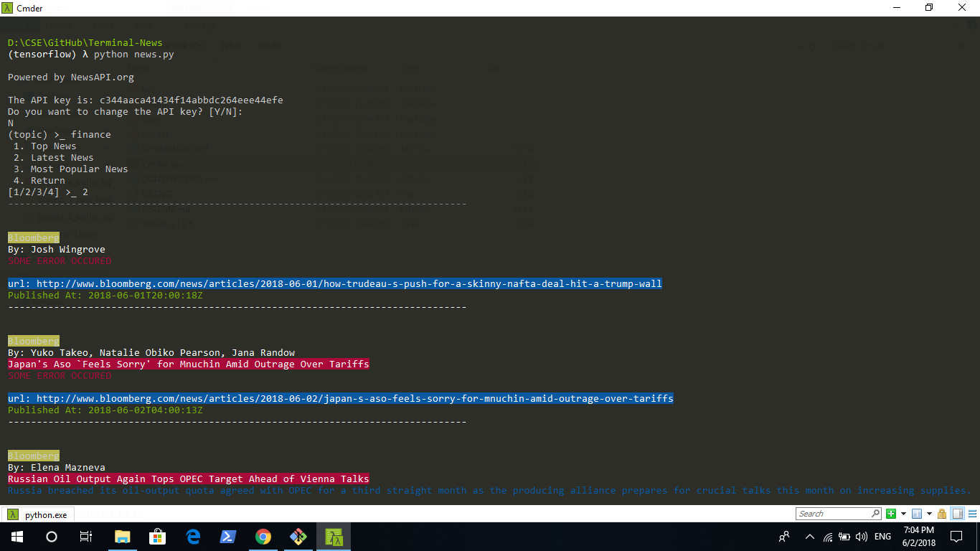Open Microsoft Store from the taskbar
Image resolution: width=980 pixels, height=551 pixels.
tap(158, 537)
